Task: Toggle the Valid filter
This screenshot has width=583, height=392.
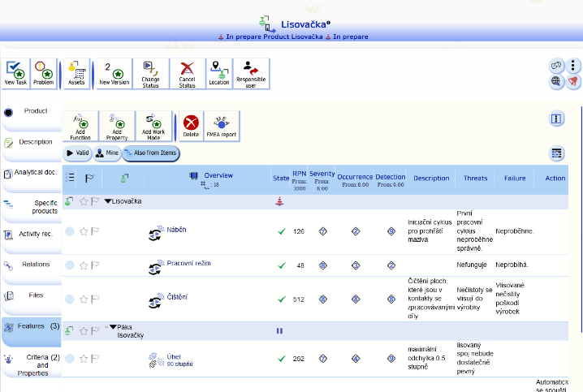Action: point(77,153)
